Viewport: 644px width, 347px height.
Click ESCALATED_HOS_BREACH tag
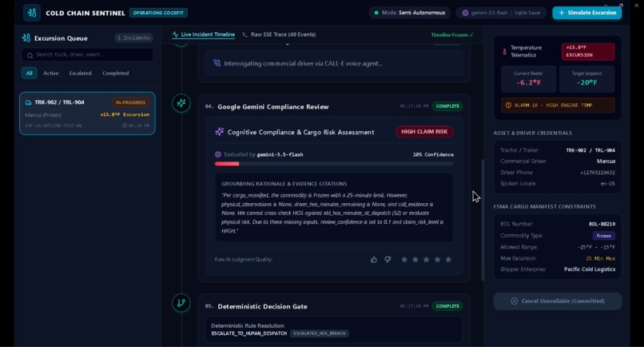pos(319,333)
